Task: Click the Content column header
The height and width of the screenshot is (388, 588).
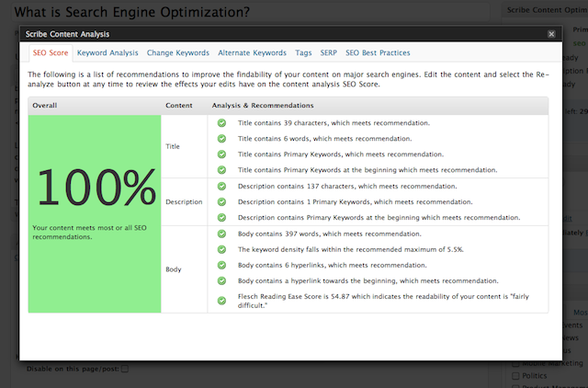Action: 179,106
